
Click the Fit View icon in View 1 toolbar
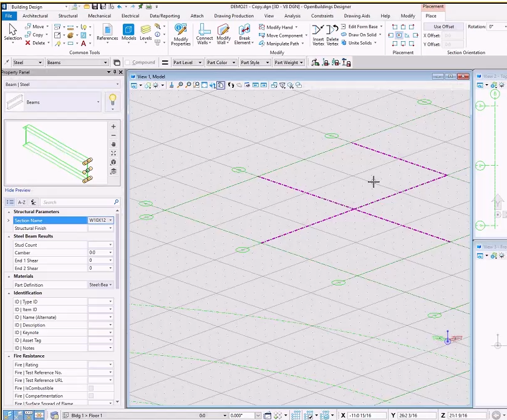coord(205,85)
